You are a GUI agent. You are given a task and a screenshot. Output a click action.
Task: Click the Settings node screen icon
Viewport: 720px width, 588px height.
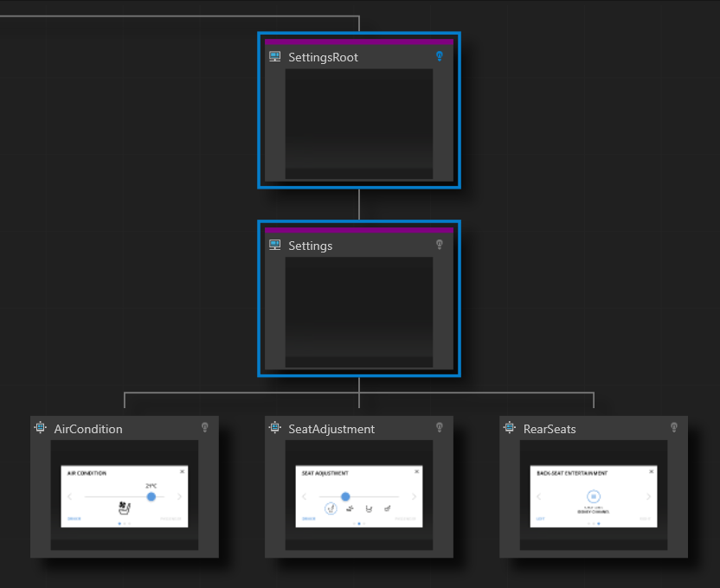pyautogui.click(x=274, y=246)
